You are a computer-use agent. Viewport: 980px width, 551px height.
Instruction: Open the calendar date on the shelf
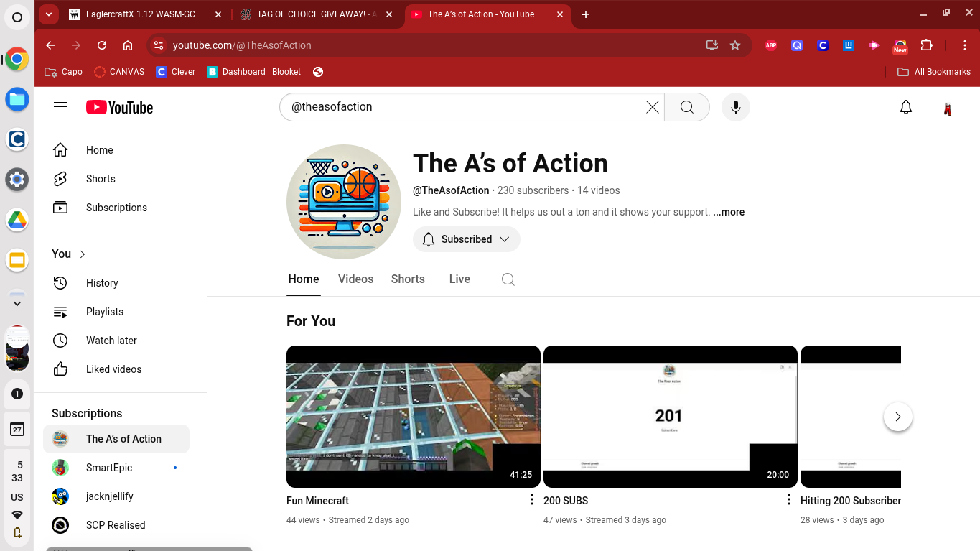17,430
